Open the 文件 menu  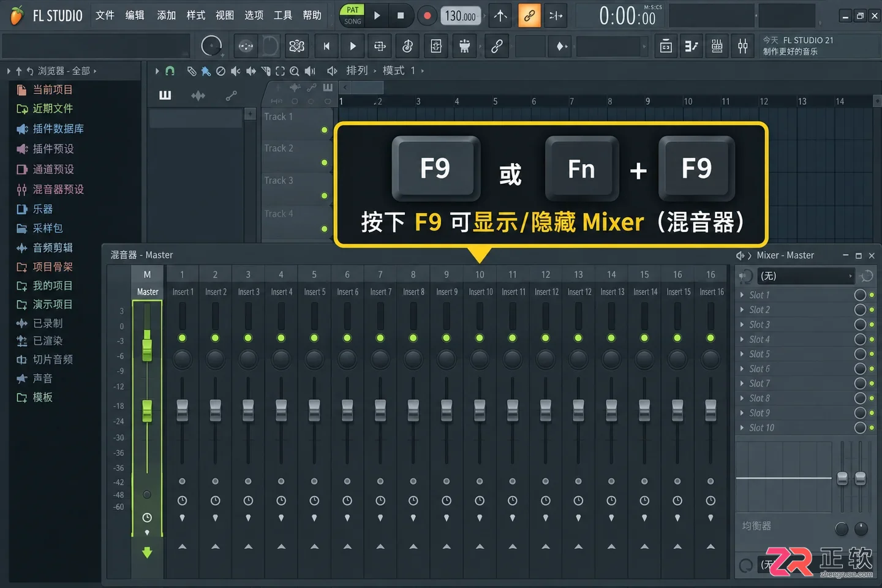[105, 15]
